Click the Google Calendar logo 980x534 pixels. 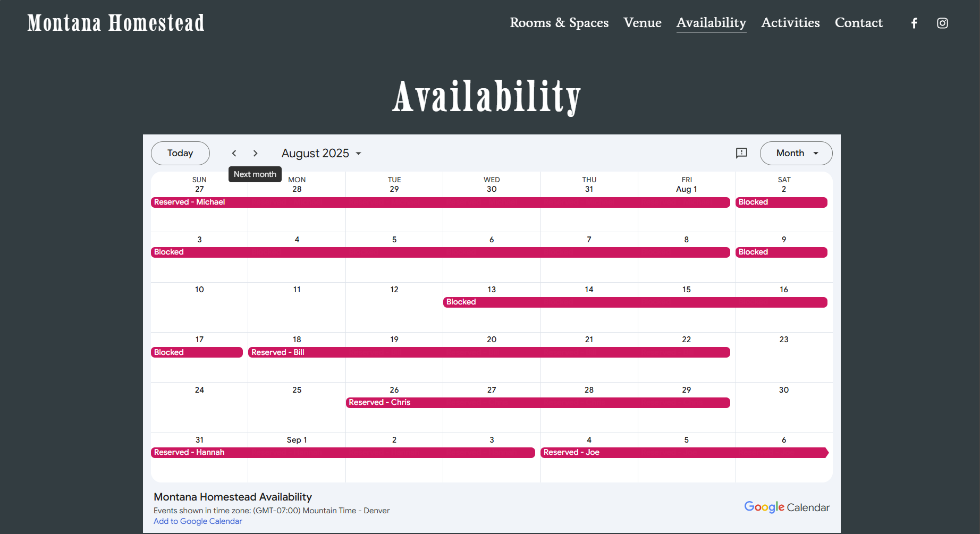point(787,507)
